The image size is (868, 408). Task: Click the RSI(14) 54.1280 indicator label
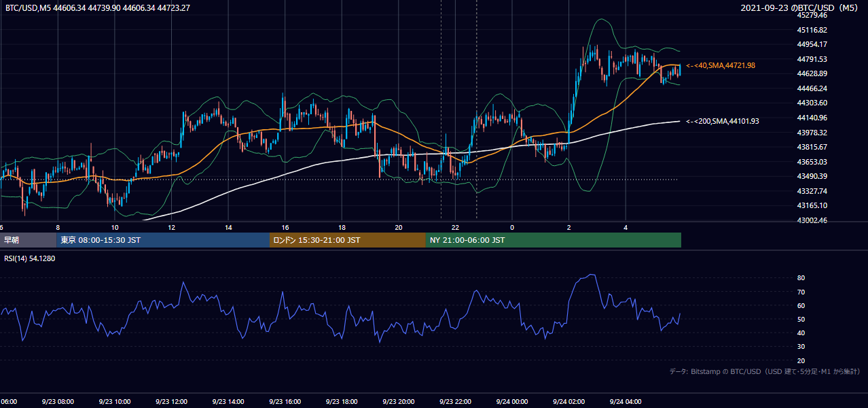tap(31, 258)
